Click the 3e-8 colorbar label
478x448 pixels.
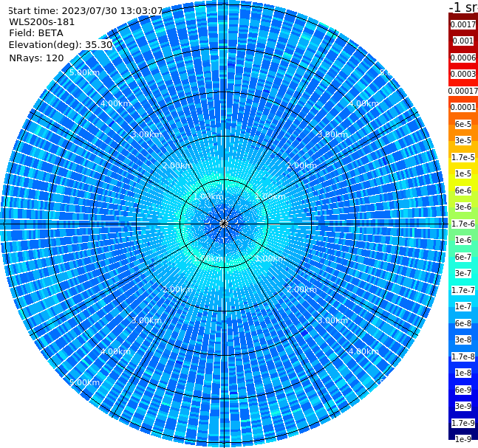pos(463,340)
